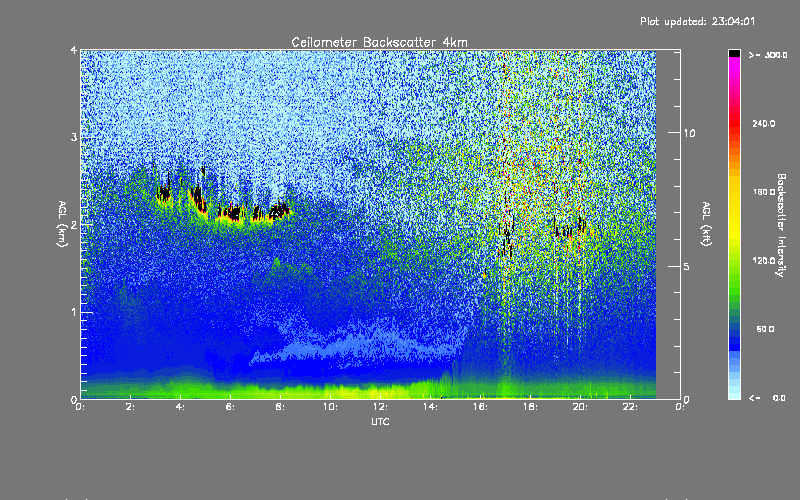Click the "10" tick on the kft axis
The image size is (800, 500).
[689, 133]
